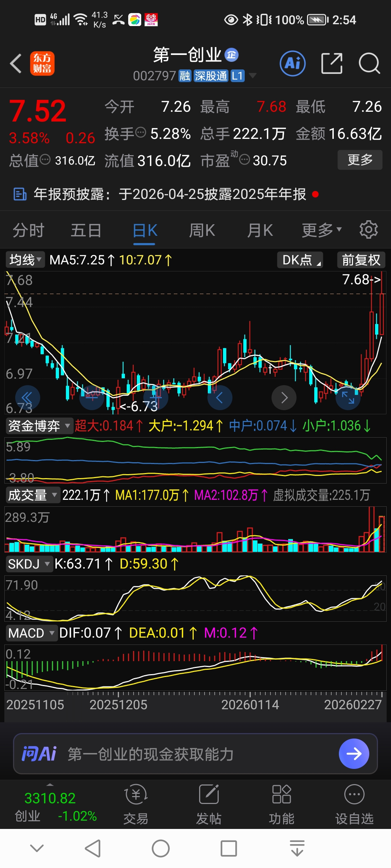Tap stock name 第一创业 title
The width and height of the screenshot is (391, 868).
(x=188, y=55)
